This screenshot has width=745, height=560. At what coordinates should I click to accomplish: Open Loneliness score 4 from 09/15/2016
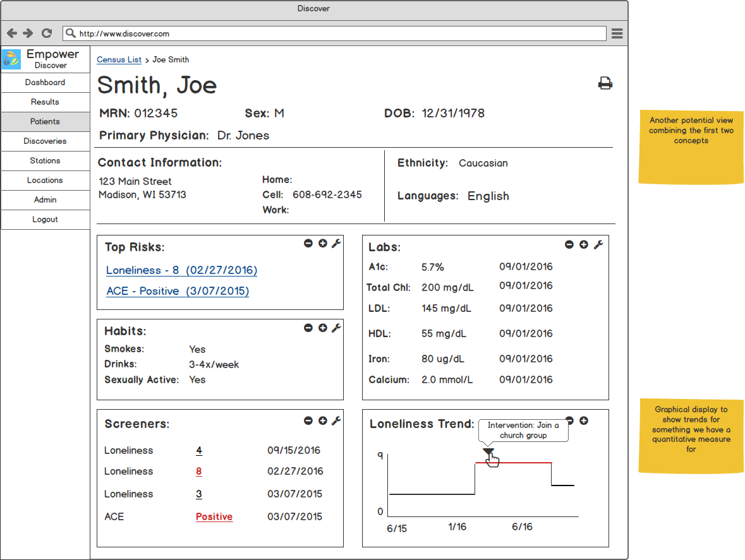pos(198,450)
